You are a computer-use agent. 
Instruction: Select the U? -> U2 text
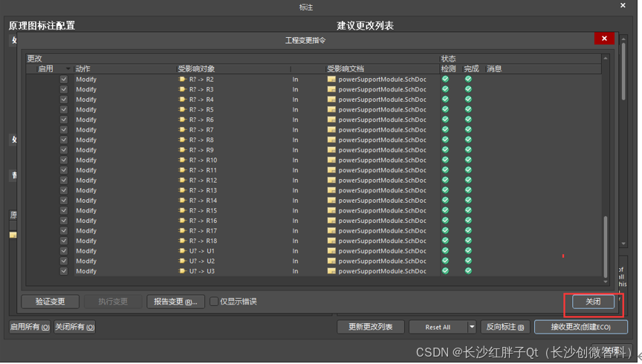(202, 261)
